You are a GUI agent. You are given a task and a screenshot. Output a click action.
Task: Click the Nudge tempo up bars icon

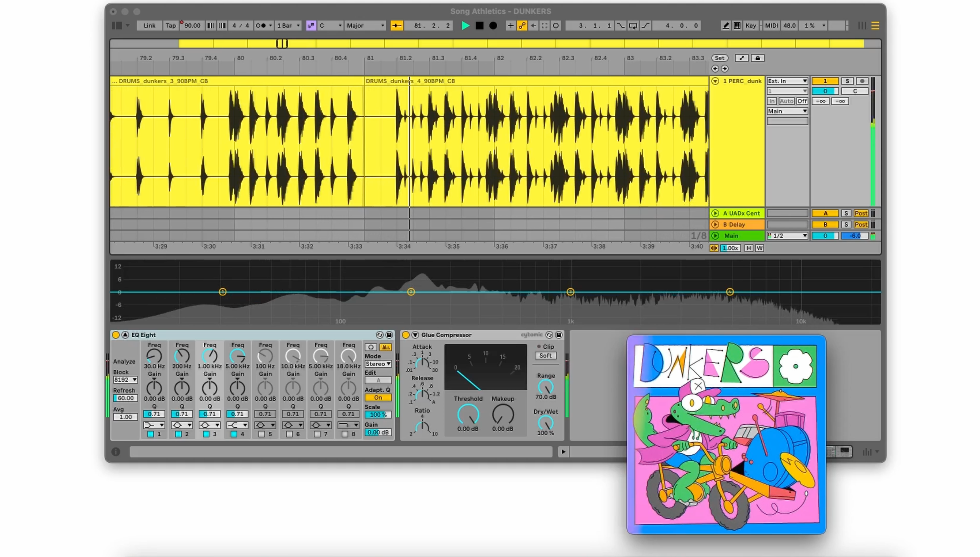[222, 26]
